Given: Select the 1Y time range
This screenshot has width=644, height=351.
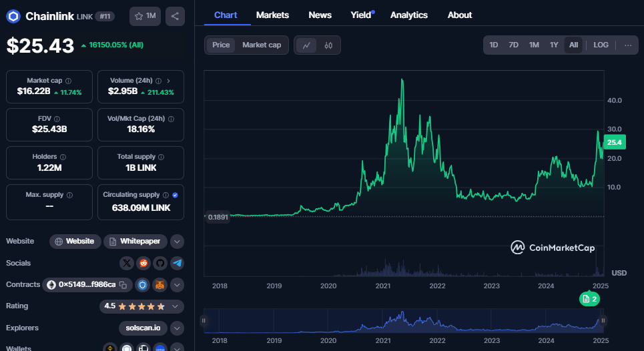Looking at the screenshot, I should [x=554, y=45].
